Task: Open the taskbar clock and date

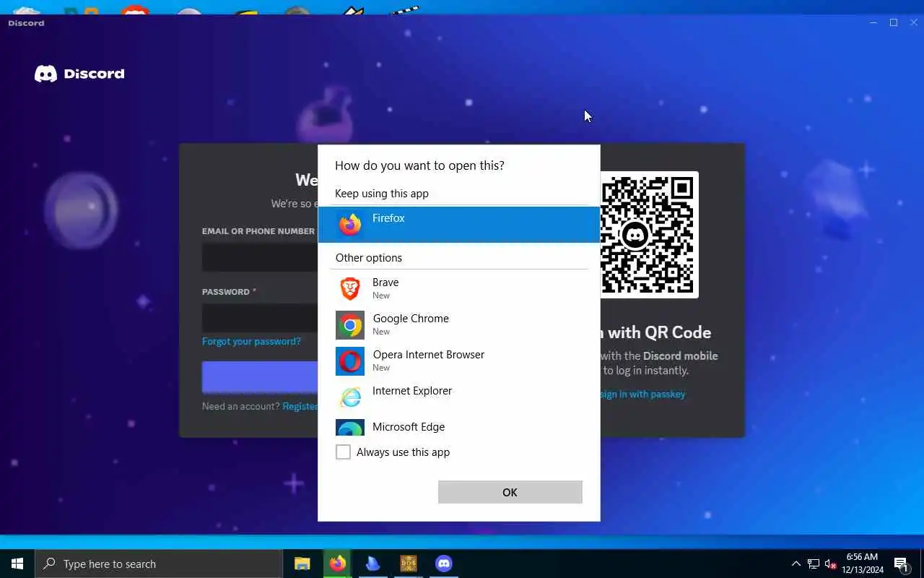Action: (x=862, y=564)
